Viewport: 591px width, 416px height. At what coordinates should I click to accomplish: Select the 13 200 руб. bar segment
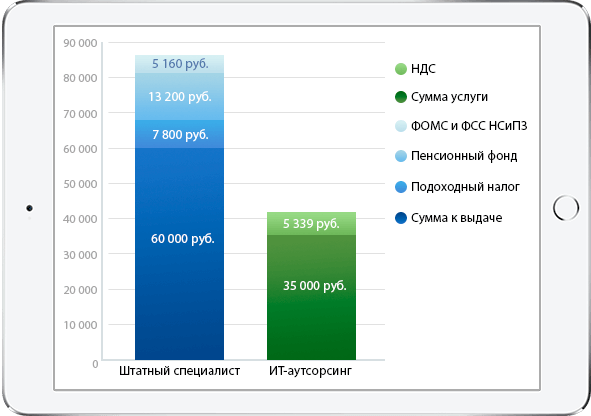(x=179, y=97)
